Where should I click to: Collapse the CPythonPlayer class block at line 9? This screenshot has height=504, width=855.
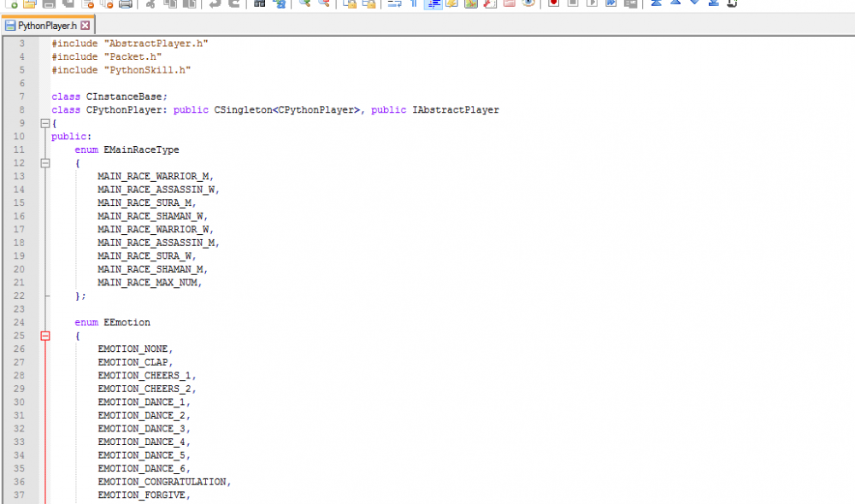[45, 123]
